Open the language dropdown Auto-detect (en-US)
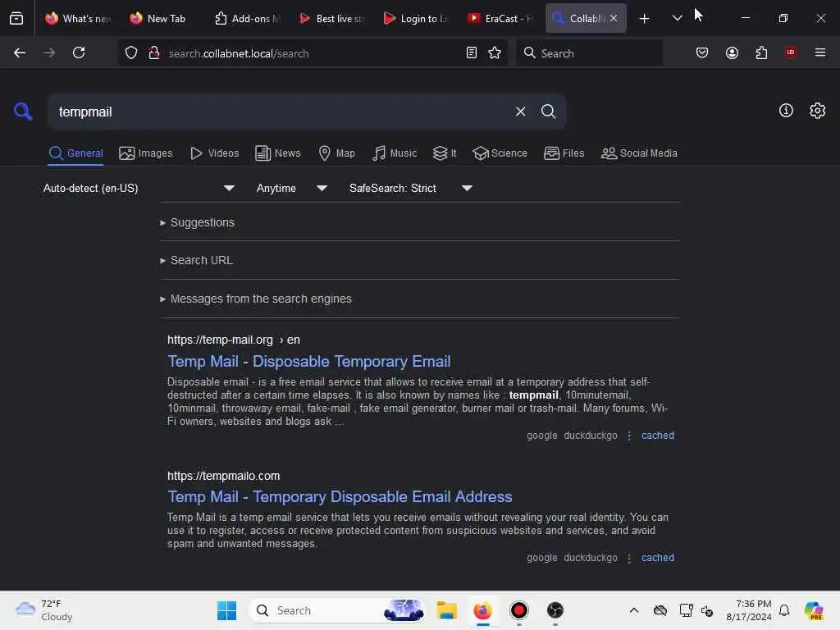 (139, 188)
